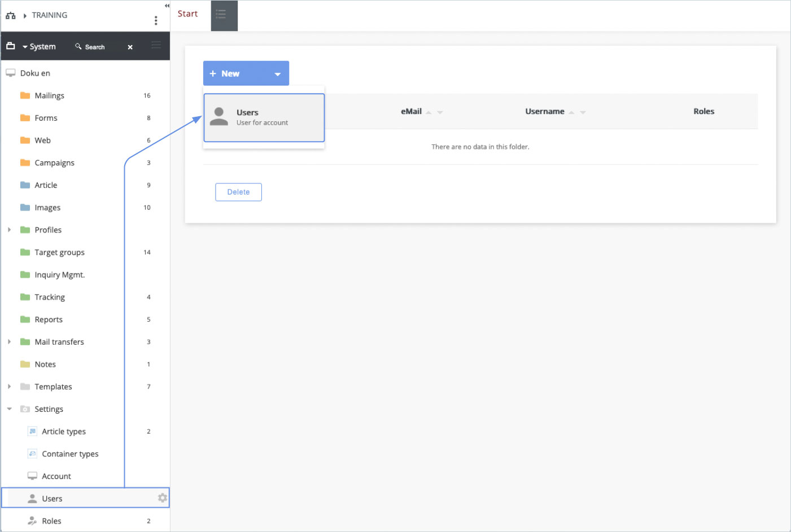
Task: Sort Username column descending arrow
Action: point(583,112)
